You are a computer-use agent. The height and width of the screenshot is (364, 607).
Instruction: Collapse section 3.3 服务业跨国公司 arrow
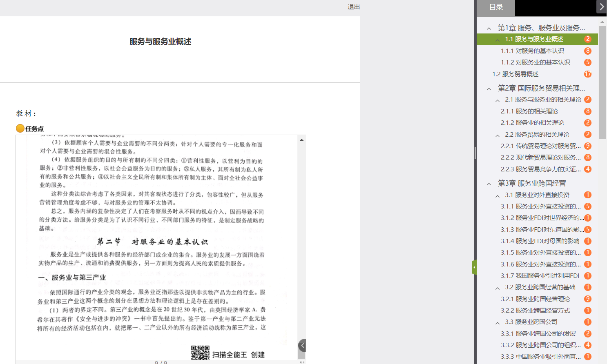pyautogui.click(x=497, y=323)
